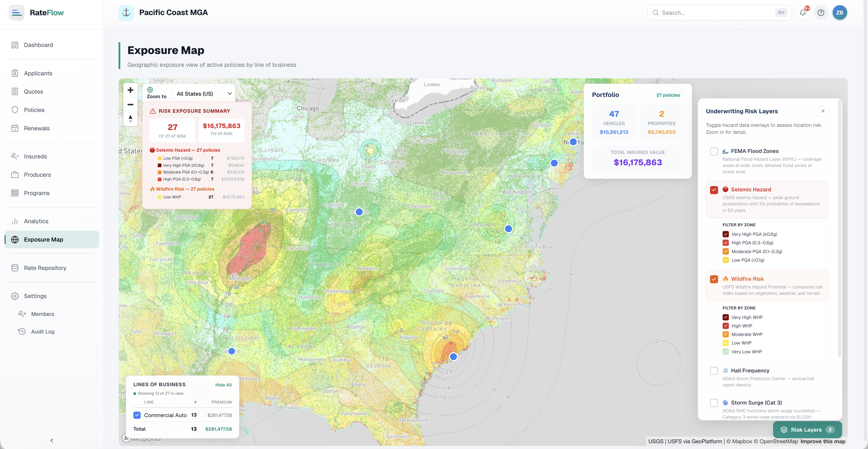Click the Policies shield icon
The height and width of the screenshot is (449, 868).
click(x=15, y=110)
